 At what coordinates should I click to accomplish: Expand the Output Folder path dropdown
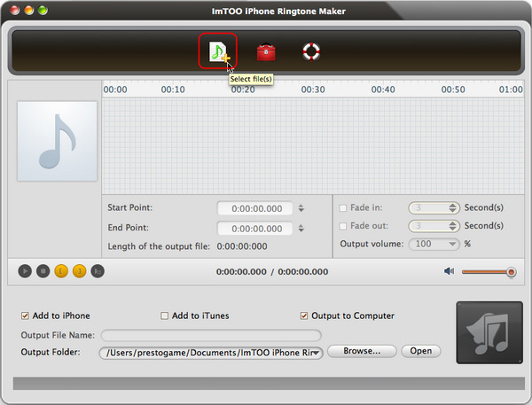pyautogui.click(x=317, y=353)
